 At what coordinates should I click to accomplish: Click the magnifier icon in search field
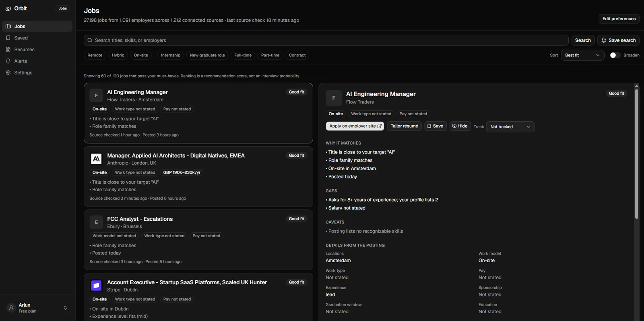(x=90, y=40)
